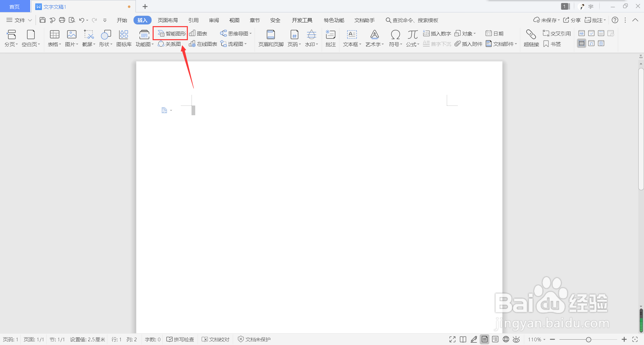The height and width of the screenshot is (345, 644).
Task: Insert a 智能图形 smart graphic
Action: click(172, 33)
